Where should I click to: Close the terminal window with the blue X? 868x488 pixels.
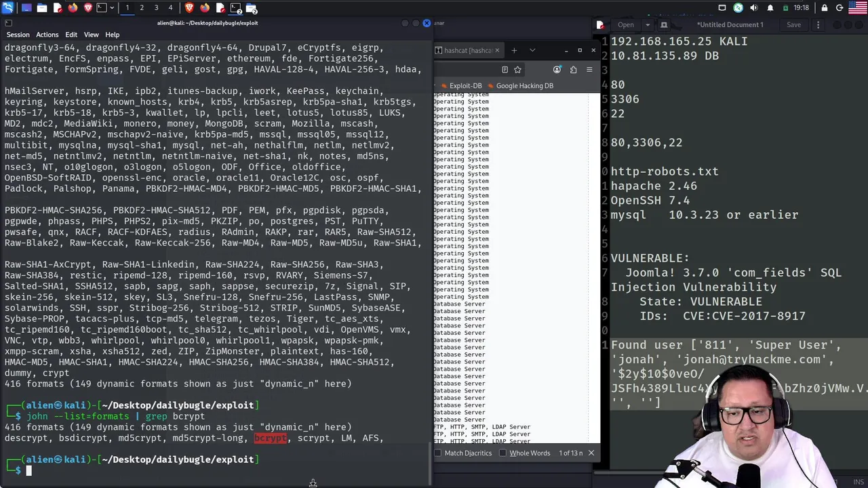427,23
